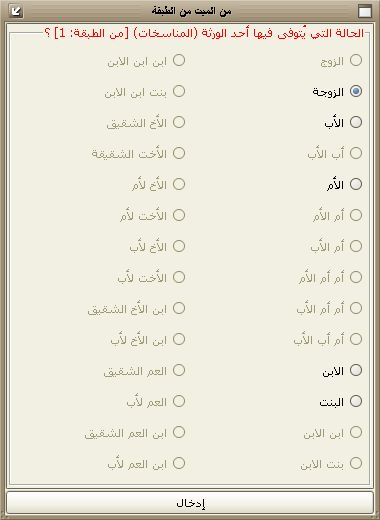Select the أم الأم radio option
Viewport: 380px width, 520px height.
point(356,215)
